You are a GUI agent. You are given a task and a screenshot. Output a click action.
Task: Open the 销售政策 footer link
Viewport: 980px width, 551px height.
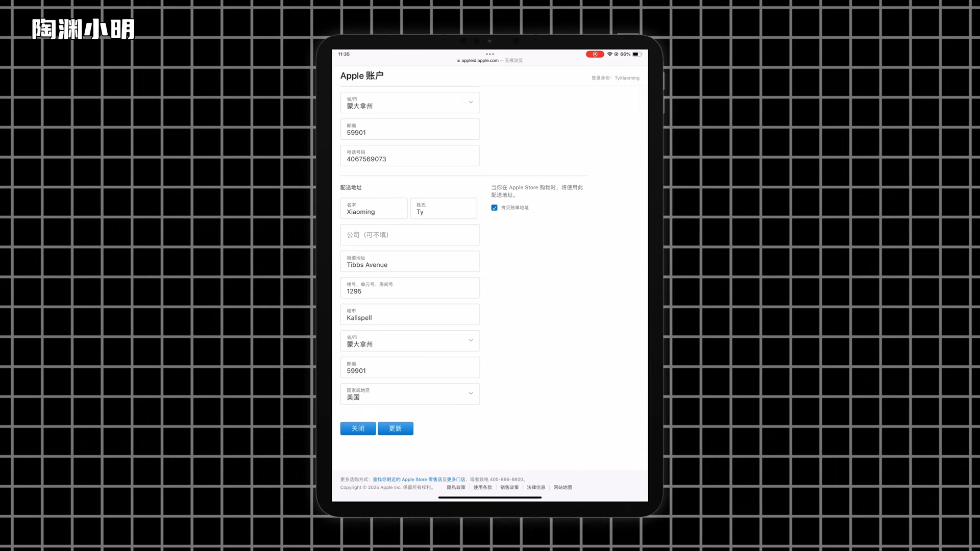(x=509, y=488)
